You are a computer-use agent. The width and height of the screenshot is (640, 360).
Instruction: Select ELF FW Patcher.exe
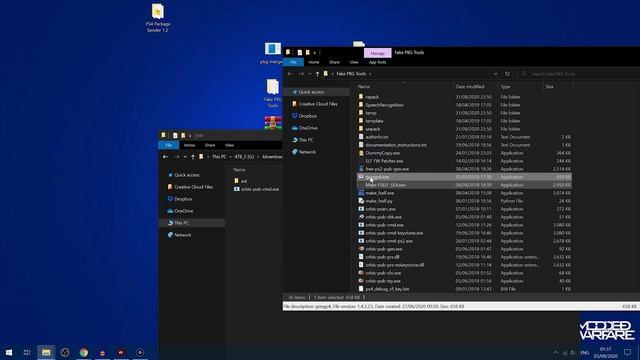384,161
